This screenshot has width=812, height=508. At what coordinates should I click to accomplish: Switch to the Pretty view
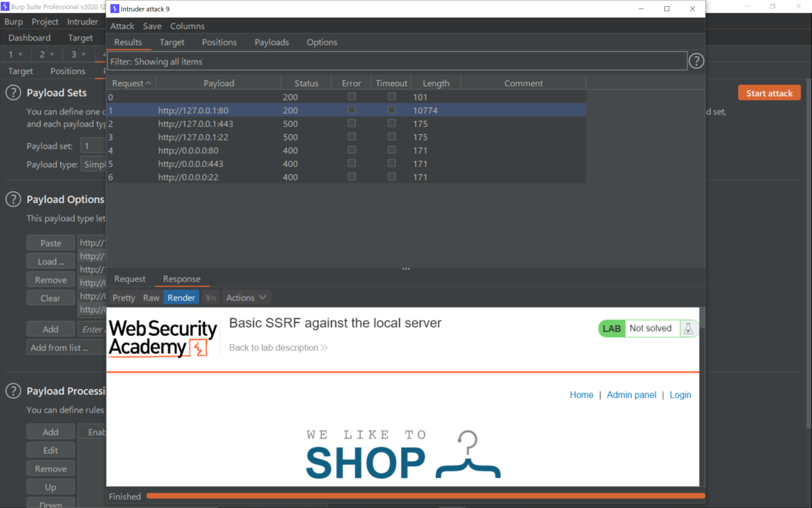[x=124, y=297]
